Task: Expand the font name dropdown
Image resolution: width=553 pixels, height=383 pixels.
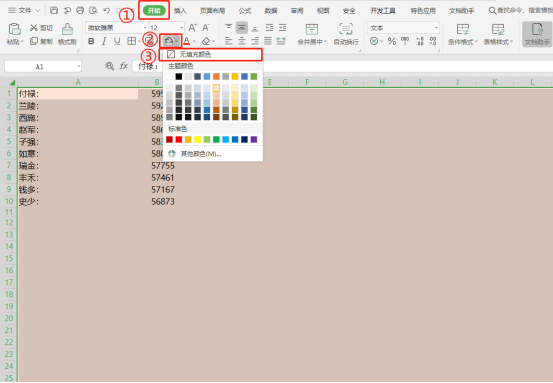Action: pyautogui.click(x=145, y=28)
